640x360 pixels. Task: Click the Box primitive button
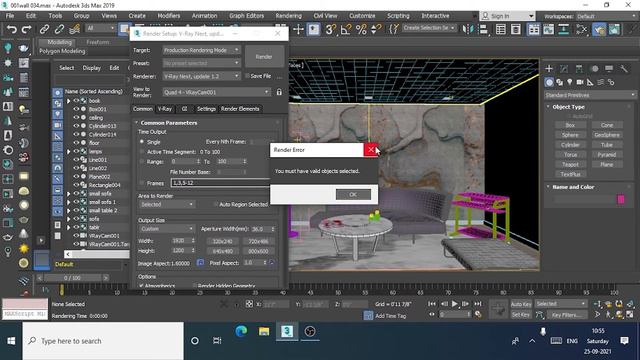(570, 125)
